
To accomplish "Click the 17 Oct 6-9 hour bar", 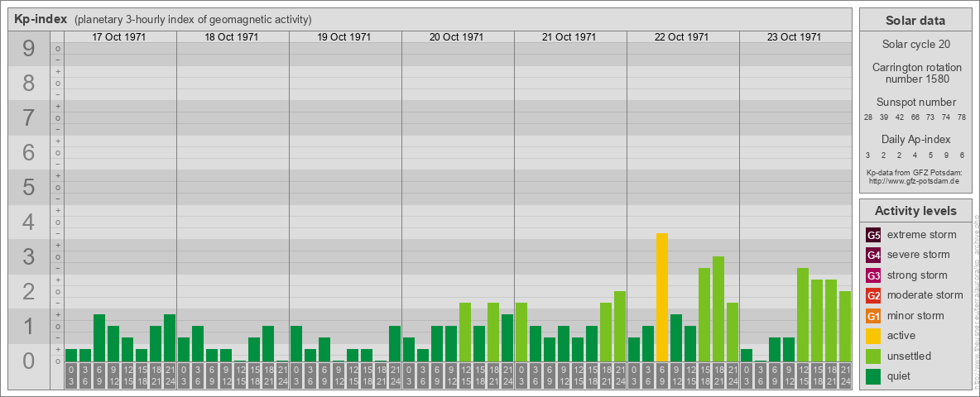I will point(99,337).
